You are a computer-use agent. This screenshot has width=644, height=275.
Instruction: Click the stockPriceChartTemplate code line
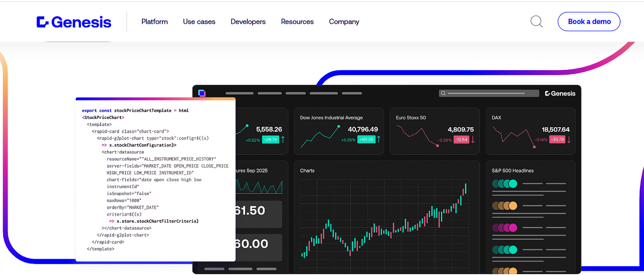point(135,111)
